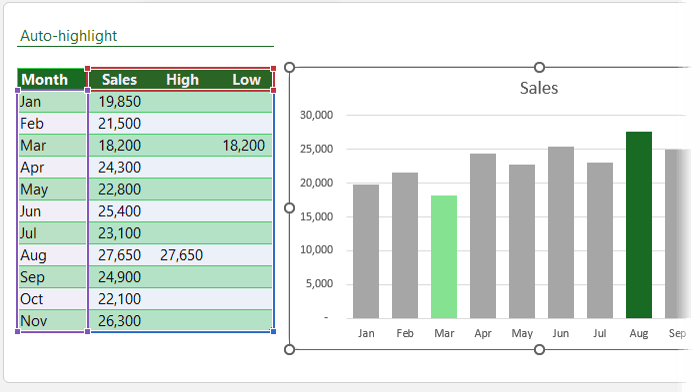Image resolution: width=700 pixels, height=392 pixels.
Task: Select the 27,650 value in Sales column
Action: point(120,255)
